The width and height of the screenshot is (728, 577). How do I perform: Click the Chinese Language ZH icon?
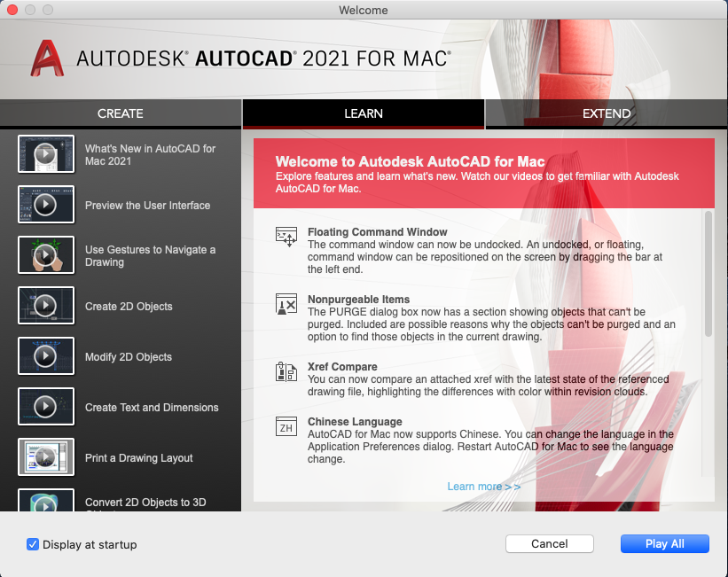[x=286, y=426]
